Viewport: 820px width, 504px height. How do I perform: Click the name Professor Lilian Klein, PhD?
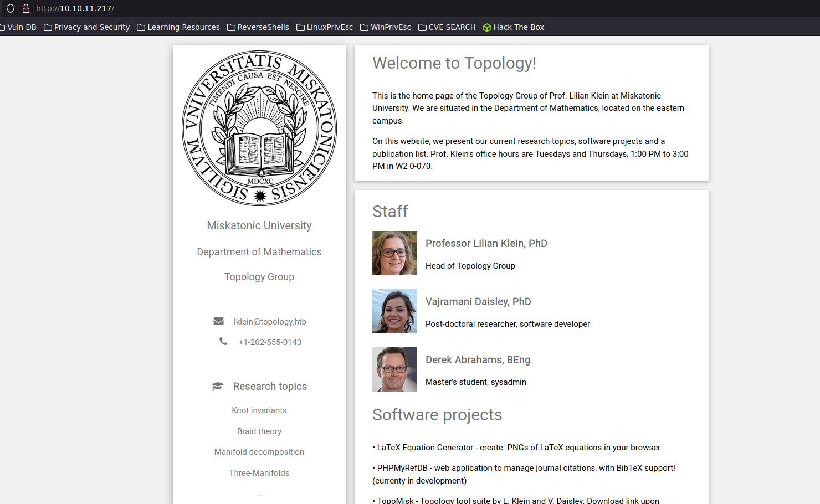(486, 244)
